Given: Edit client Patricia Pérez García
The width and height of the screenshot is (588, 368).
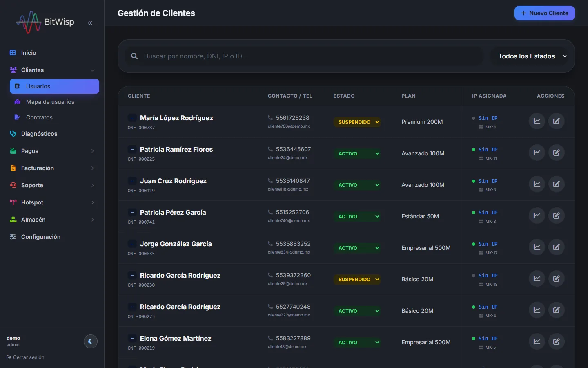Looking at the screenshot, I should pos(557,215).
